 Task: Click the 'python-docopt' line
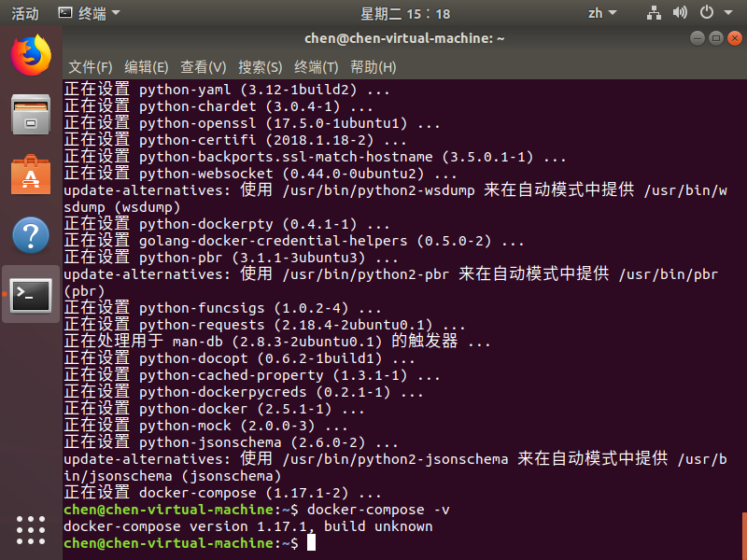(x=239, y=358)
